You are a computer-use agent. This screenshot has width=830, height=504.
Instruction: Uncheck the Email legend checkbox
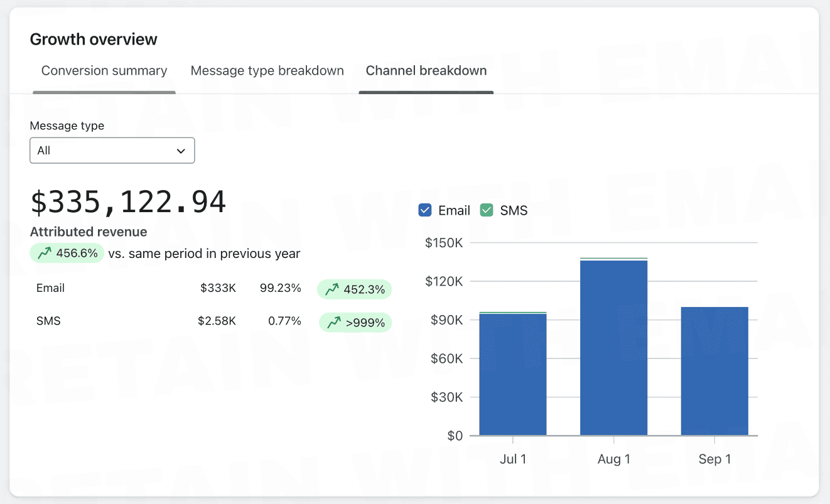(x=425, y=211)
